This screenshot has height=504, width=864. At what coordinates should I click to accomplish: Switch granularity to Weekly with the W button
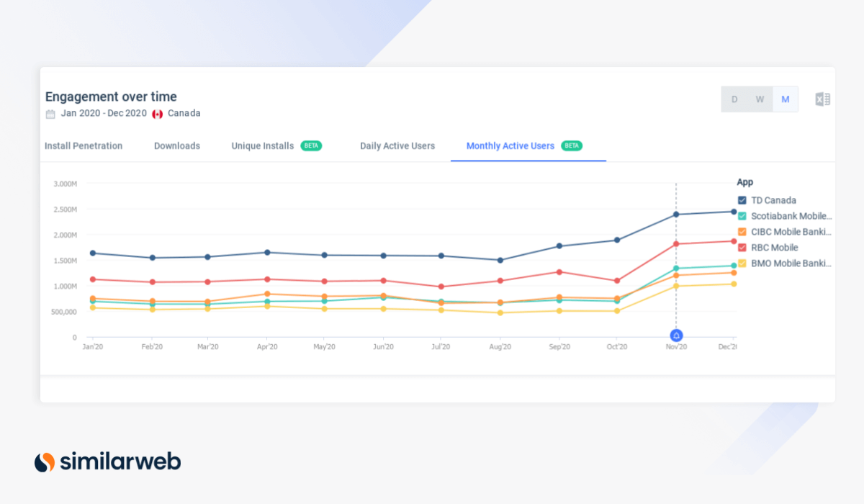[x=760, y=99]
